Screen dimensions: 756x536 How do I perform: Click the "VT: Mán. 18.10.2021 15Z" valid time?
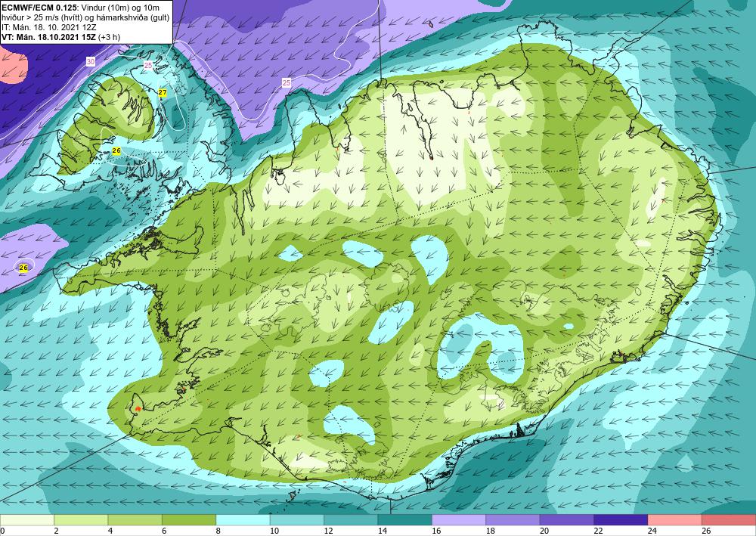pyautogui.click(x=48, y=36)
